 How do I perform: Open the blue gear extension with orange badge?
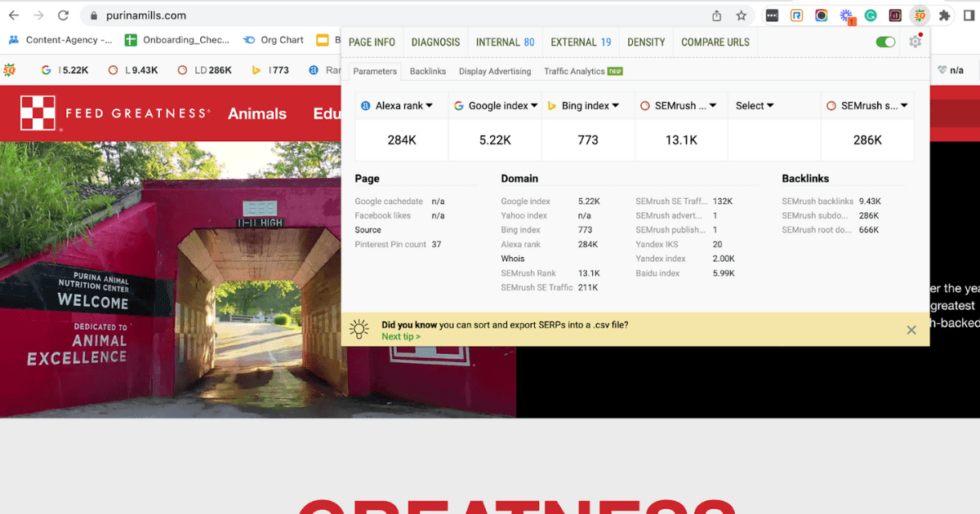click(847, 16)
